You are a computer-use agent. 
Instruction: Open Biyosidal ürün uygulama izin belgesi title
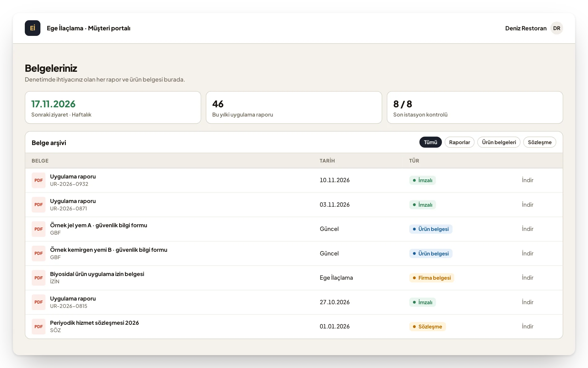click(x=97, y=274)
